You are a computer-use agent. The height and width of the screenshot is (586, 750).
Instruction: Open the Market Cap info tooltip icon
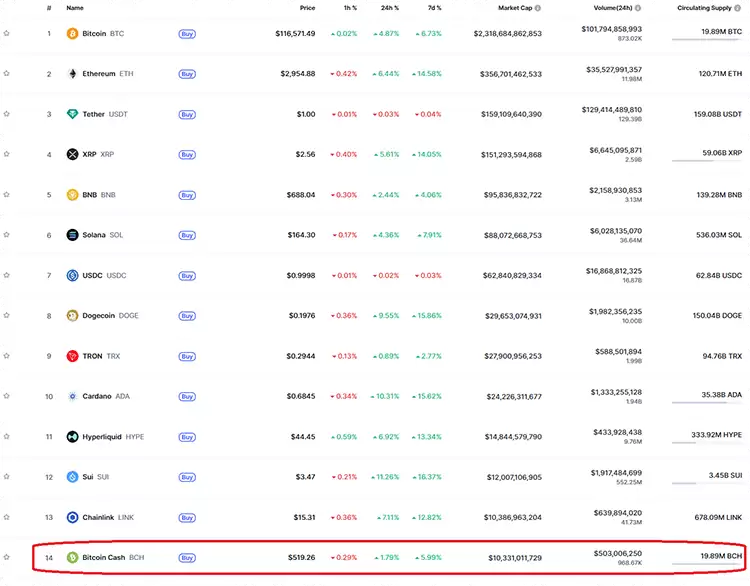click(538, 8)
